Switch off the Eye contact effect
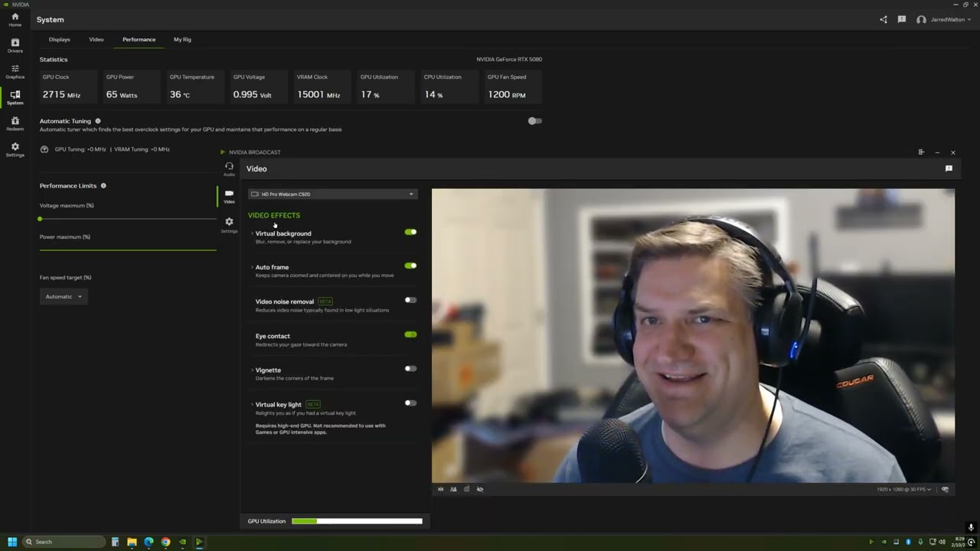 pyautogui.click(x=410, y=334)
